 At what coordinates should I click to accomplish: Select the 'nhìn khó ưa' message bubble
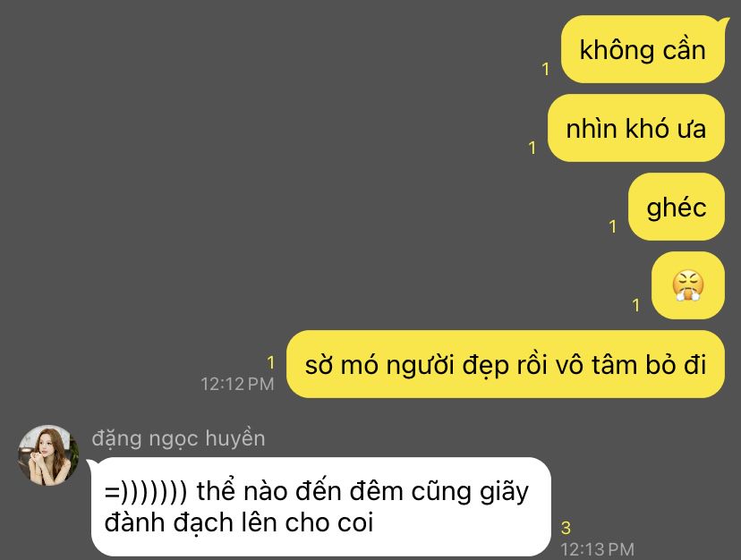tap(636, 128)
